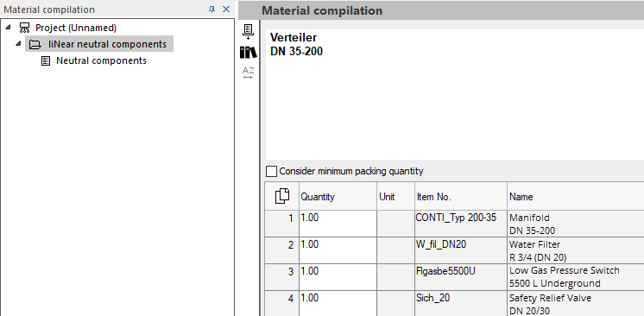Click quantity 1.00 in Manifold row
The height and width of the screenshot is (316, 644).
coord(338,224)
